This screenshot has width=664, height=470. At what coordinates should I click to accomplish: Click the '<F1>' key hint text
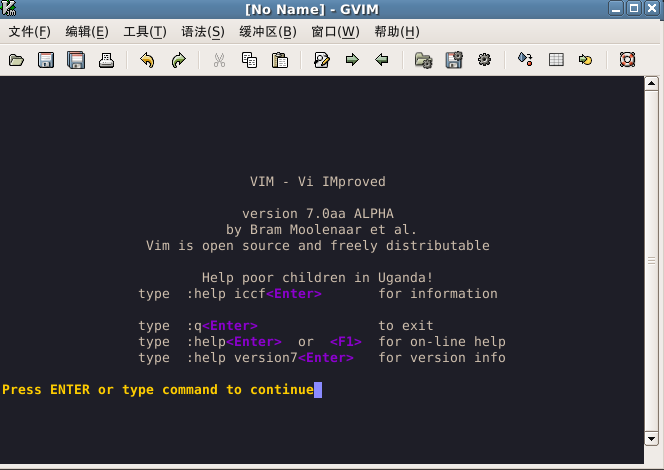coord(346,342)
